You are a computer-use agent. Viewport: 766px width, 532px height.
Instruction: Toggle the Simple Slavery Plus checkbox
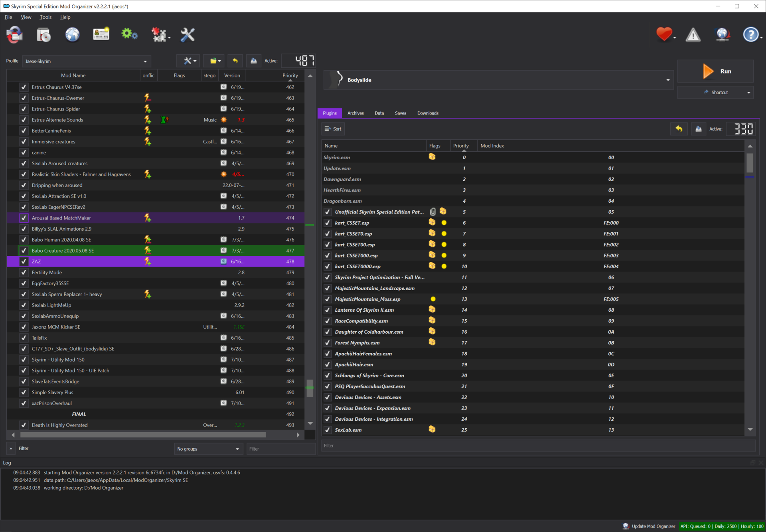pos(24,392)
